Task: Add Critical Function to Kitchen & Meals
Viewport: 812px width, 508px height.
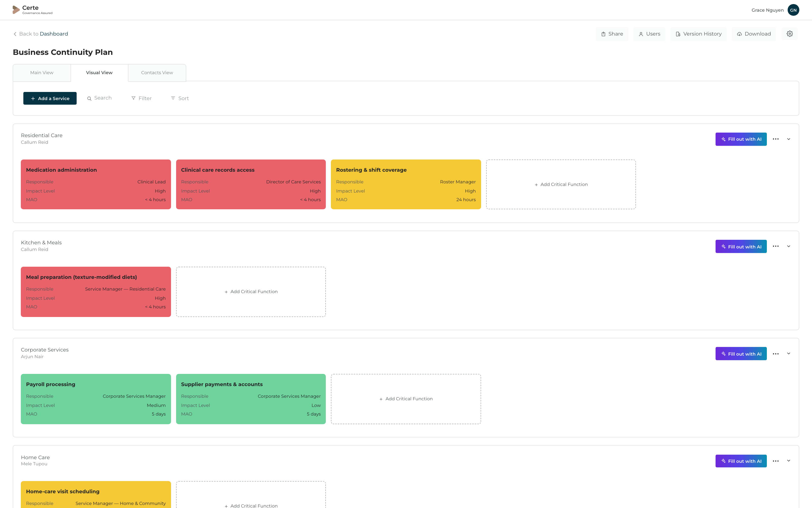Action: click(x=251, y=292)
